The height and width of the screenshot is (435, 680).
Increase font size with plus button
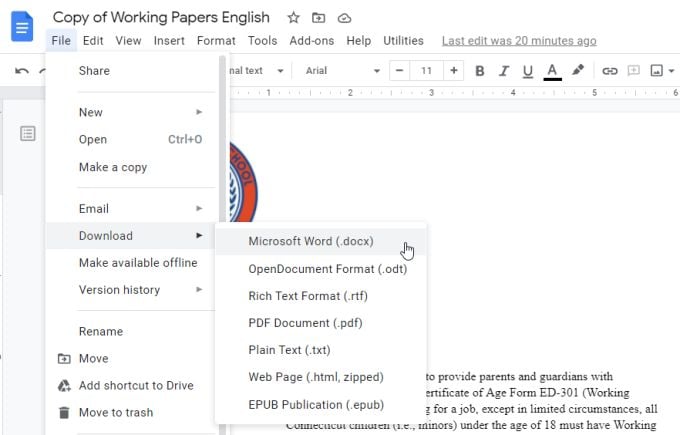(454, 70)
